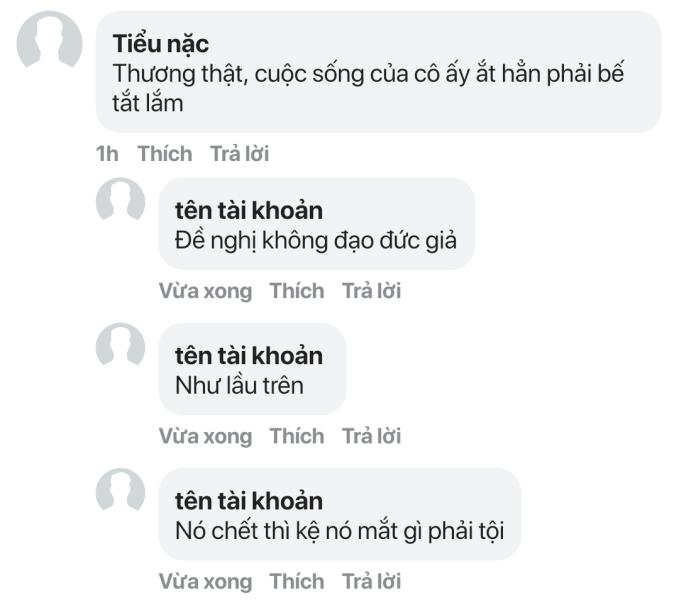The width and height of the screenshot is (679, 600).
Task: Reply to Tiểu nặc's main comment
Action: (x=239, y=154)
